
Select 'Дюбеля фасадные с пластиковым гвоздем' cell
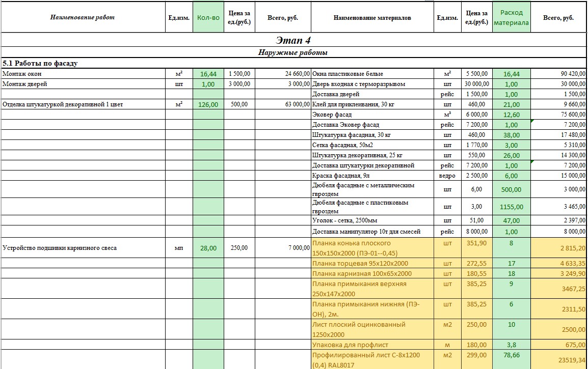pos(372,207)
